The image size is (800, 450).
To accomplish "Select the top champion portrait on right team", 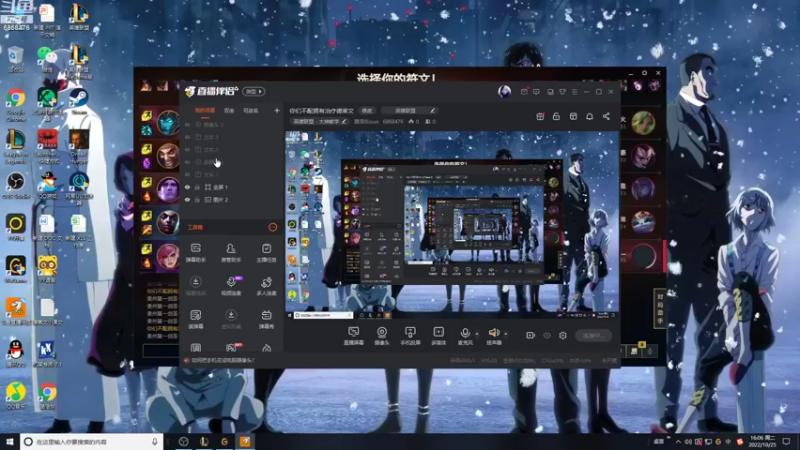I will [643, 123].
